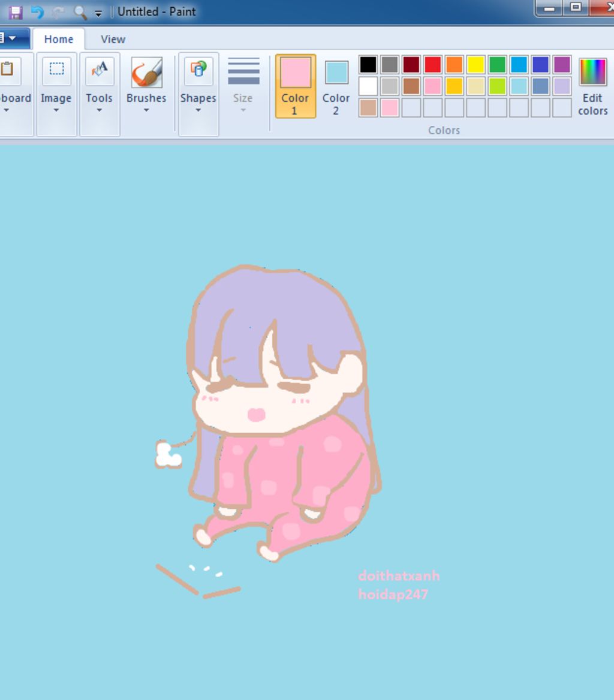Screen dimensions: 614x700
Task: Pick the lime green color swatch
Action: (497, 86)
